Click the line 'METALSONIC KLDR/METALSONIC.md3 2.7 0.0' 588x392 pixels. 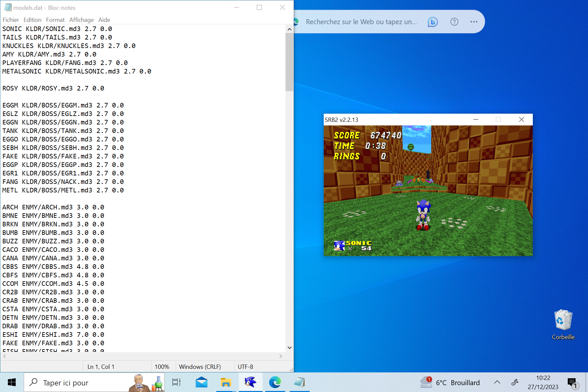coord(77,72)
